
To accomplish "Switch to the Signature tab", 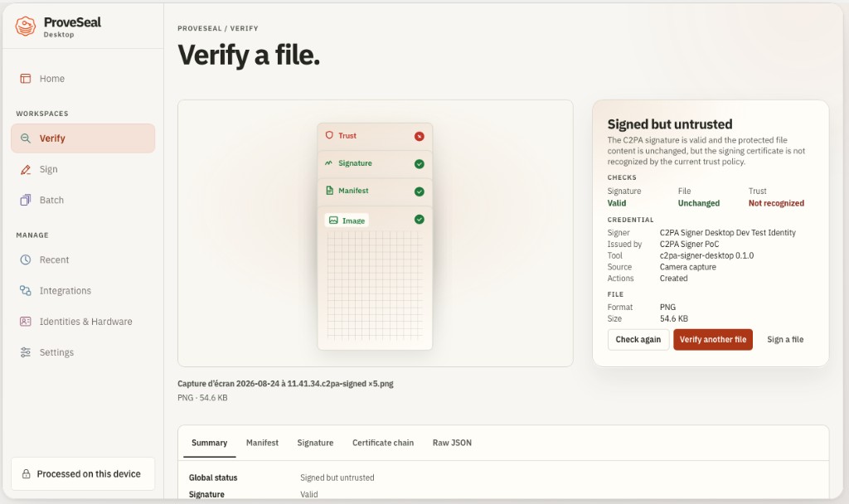I will coord(315,443).
